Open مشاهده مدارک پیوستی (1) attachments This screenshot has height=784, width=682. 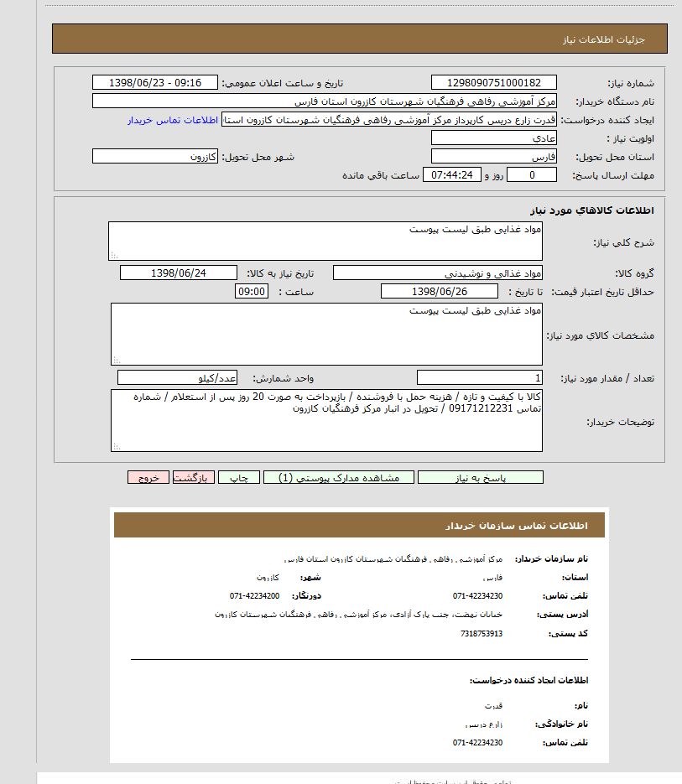pos(338,477)
